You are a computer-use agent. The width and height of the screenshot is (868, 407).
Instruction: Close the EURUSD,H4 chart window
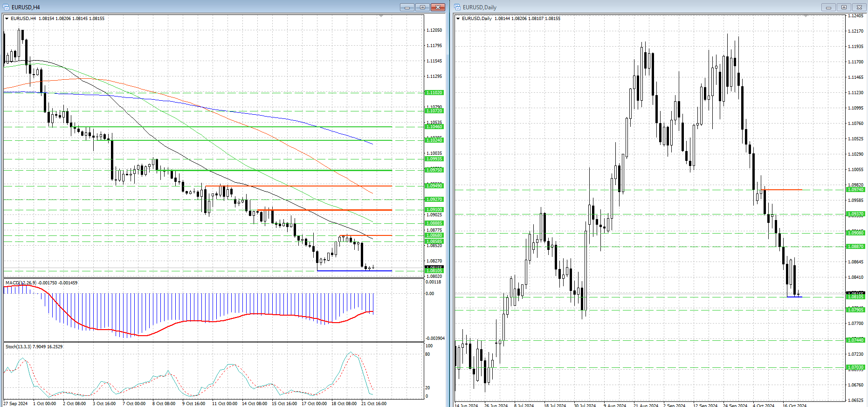(x=438, y=7)
